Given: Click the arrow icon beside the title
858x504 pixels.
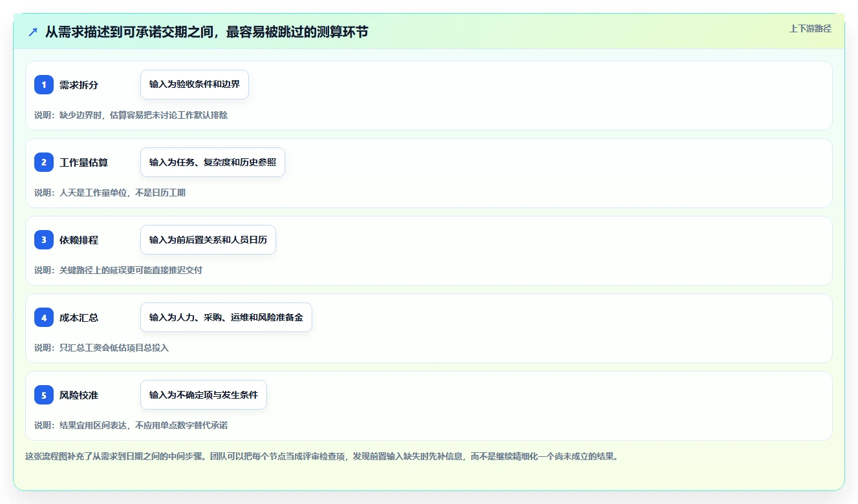Looking at the screenshot, I should (x=33, y=32).
